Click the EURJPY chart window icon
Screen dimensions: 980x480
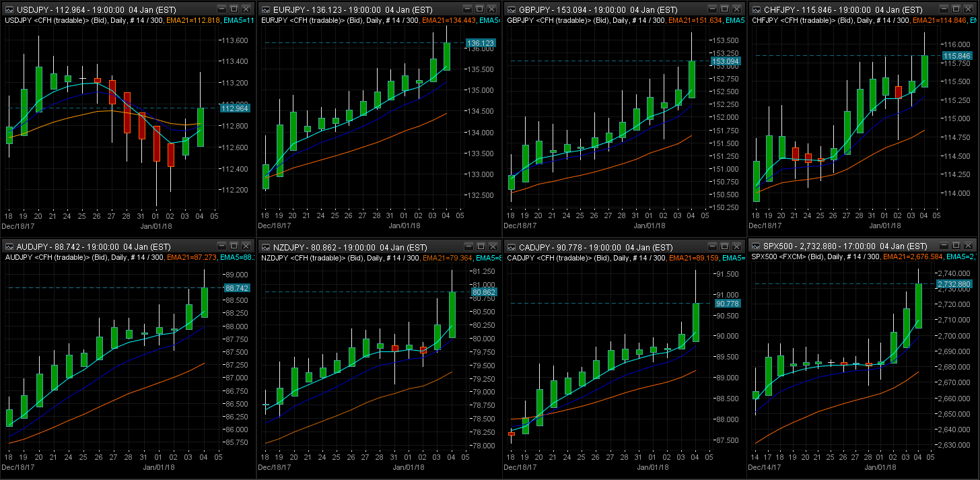click(x=265, y=9)
